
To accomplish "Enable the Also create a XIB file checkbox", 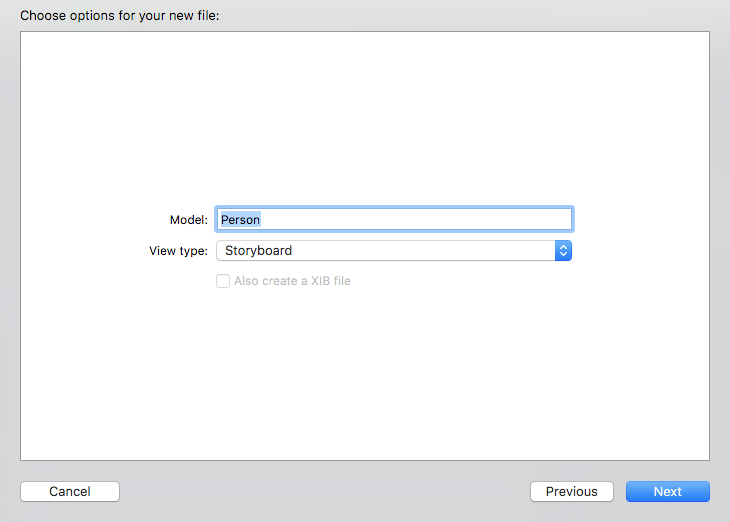I will coord(223,281).
